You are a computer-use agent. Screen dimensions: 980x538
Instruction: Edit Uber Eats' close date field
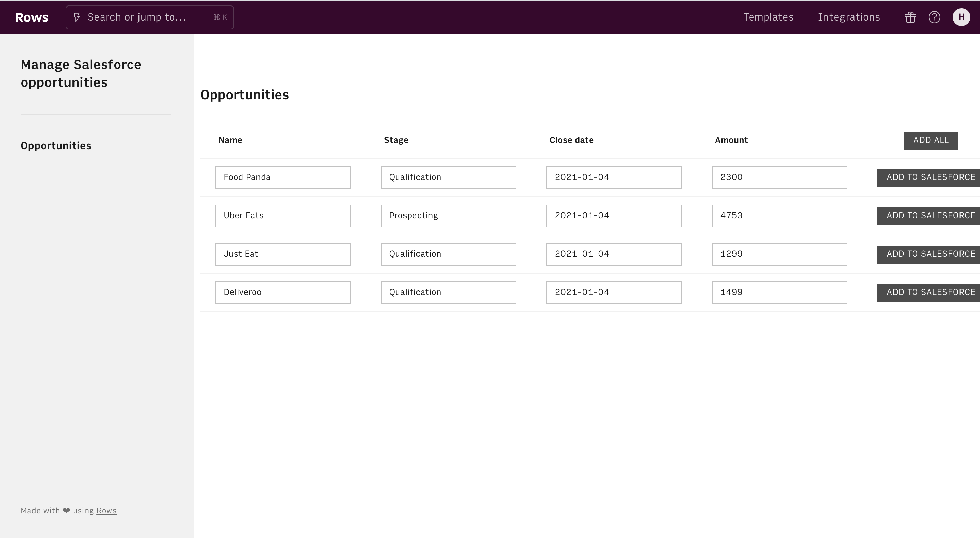[x=614, y=216]
